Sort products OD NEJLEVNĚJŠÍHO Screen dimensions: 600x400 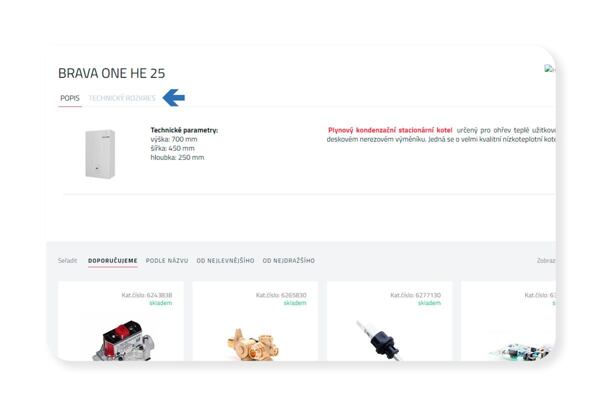point(225,261)
